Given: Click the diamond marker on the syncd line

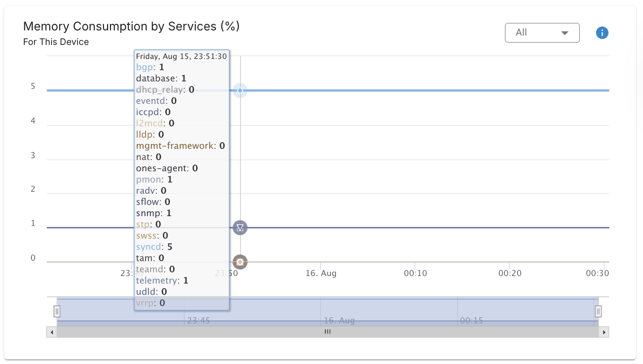Looking at the screenshot, I should [240, 90].
